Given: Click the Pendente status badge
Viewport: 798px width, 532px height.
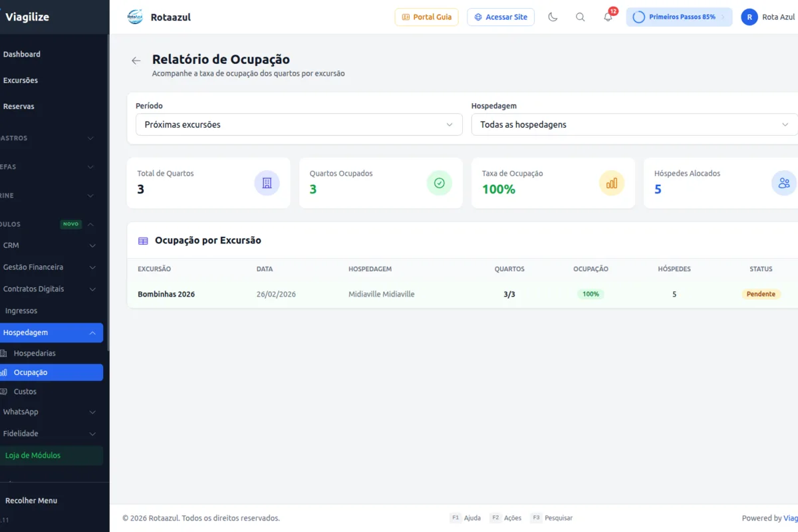Looking at the screenshot, I should (x=761, y=294).
